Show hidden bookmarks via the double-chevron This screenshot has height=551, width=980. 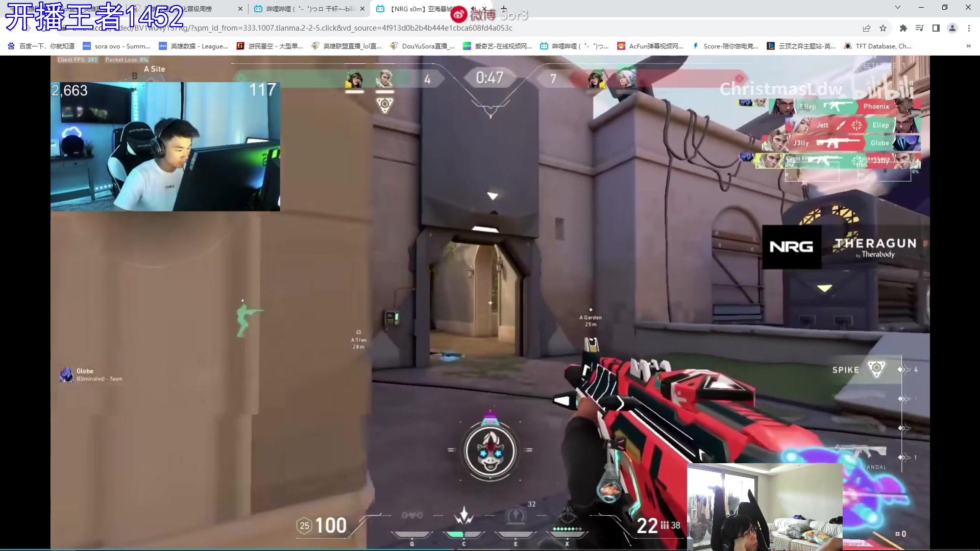[x=968, y=46]
